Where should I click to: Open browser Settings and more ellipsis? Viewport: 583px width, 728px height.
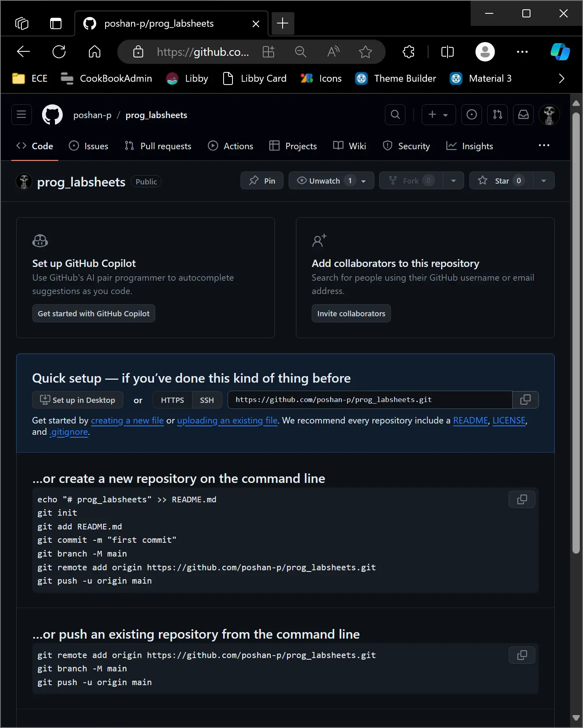pos(522,52)
